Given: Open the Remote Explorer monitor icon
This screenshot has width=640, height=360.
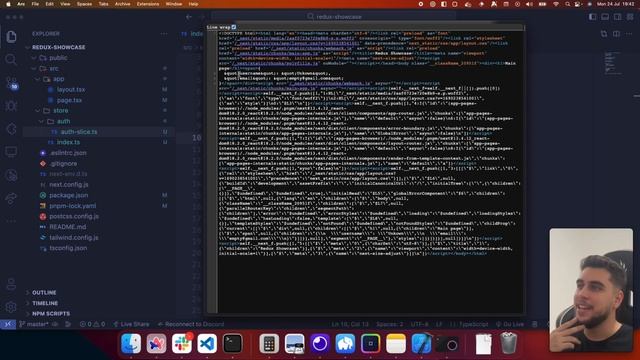Looking at the screenshot, I should tap(11, 152).
